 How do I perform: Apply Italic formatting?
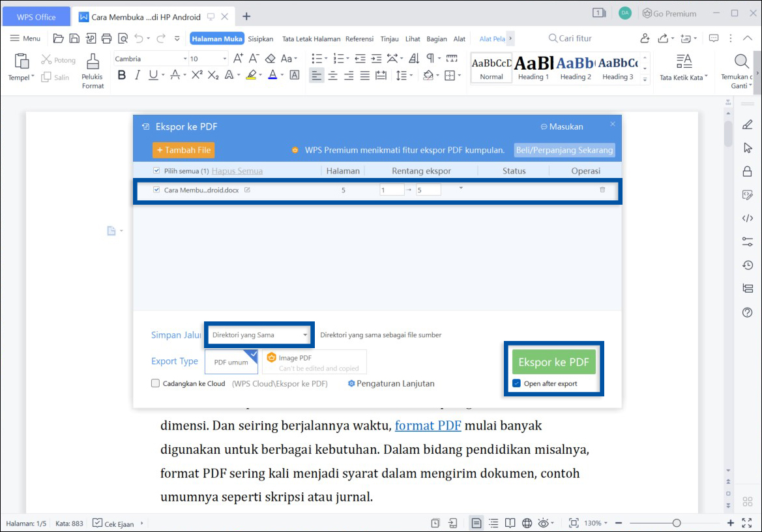(x=138, y=75)
